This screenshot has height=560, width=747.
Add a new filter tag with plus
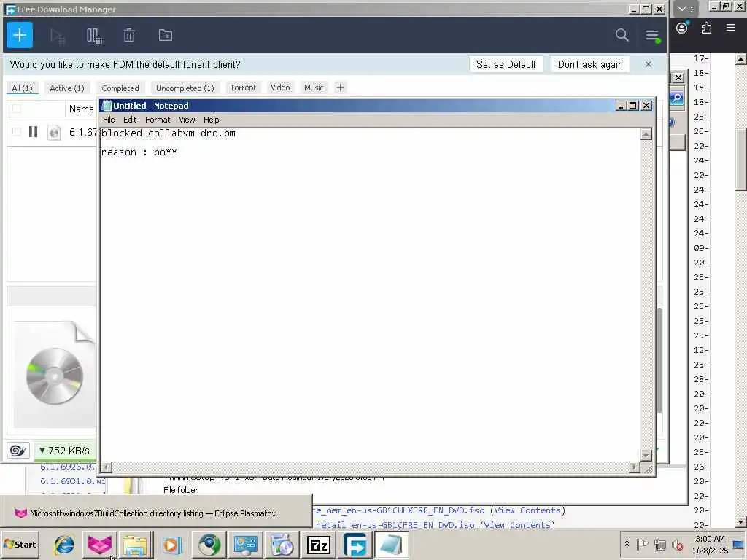click(340, 87)
